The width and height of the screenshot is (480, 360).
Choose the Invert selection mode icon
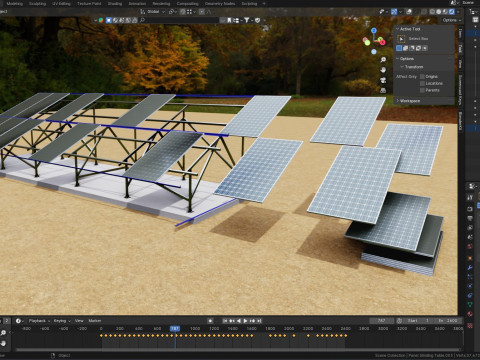click(418, 48)
